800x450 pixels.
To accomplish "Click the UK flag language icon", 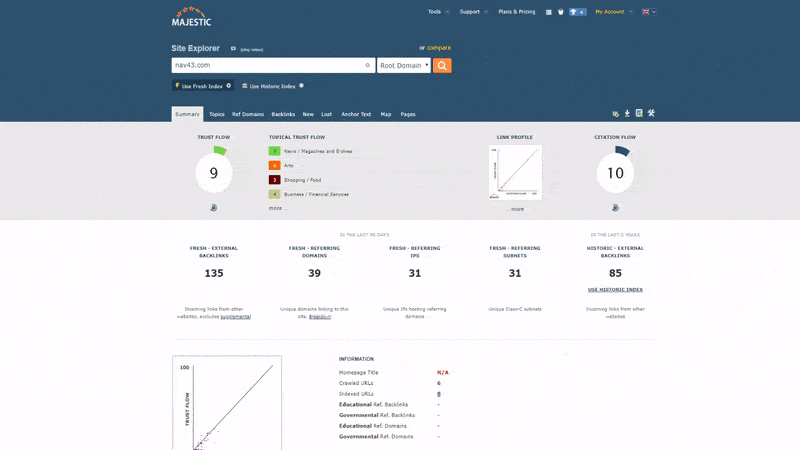I will point(645,12).
